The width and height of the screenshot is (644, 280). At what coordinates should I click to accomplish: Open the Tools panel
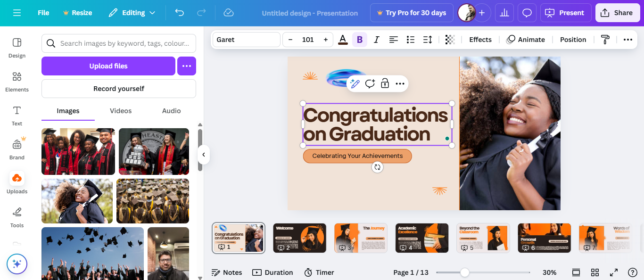(x=17, y=217)
